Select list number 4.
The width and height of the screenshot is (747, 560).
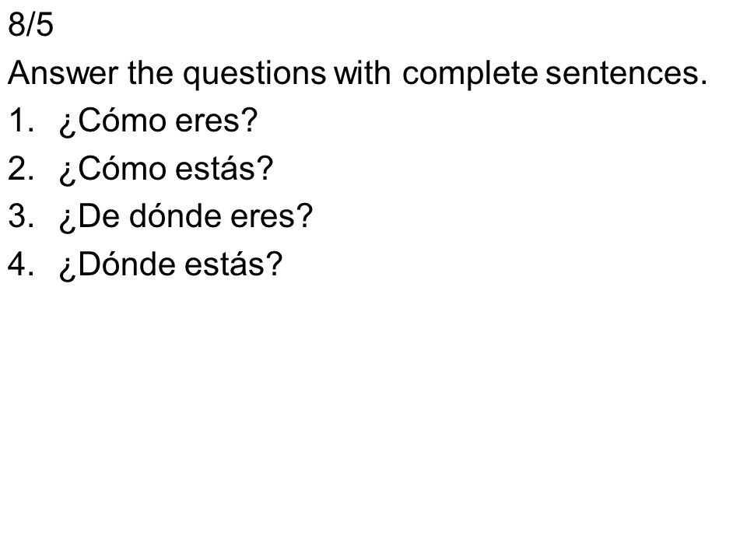pyautogui.click(x=21, y=264)
